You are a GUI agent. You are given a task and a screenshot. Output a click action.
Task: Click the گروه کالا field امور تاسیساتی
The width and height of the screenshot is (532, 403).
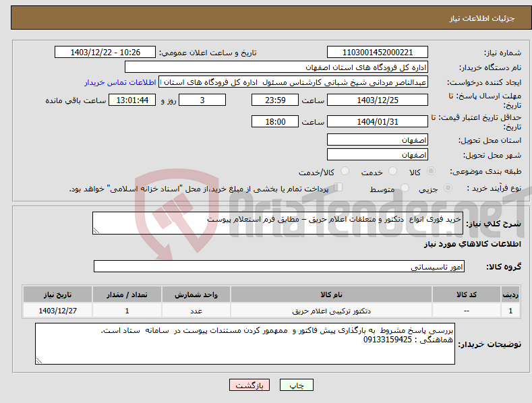click(279, 267)
